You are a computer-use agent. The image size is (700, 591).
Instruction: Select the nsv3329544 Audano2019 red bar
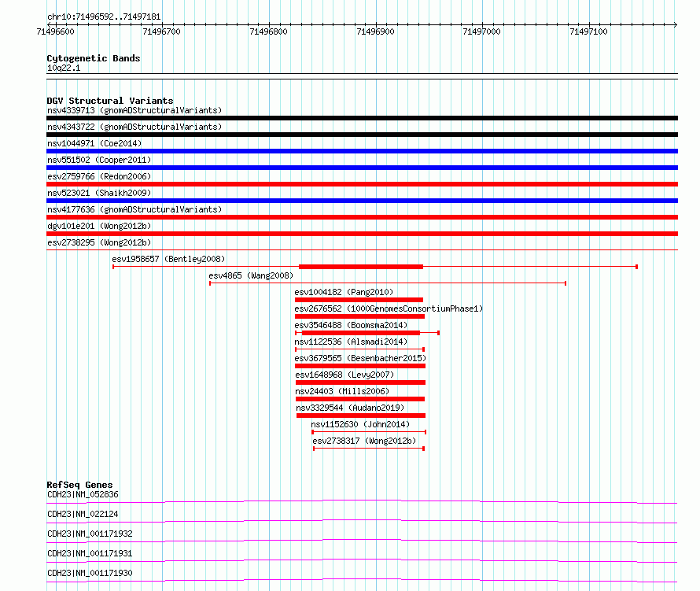click(x=361, y=416)
